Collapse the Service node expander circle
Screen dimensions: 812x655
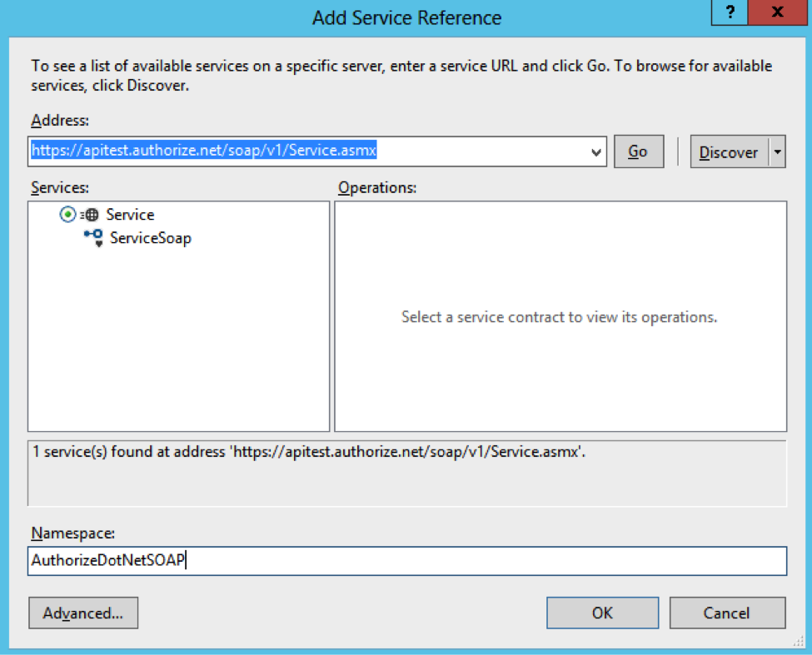pos(67,214)
